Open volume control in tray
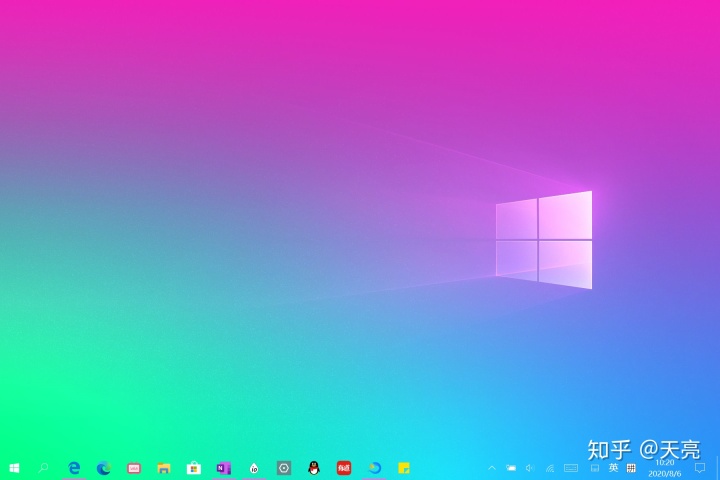Image resolution: width=720 pixels, height=480 pixels. click(x=530, y=468)
